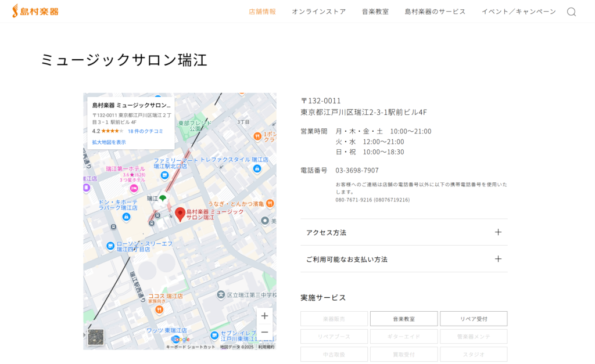
Task: Click the 区立瑞江第三中学校 school marker
Action: pyautogui.click(x=221, y=294)
